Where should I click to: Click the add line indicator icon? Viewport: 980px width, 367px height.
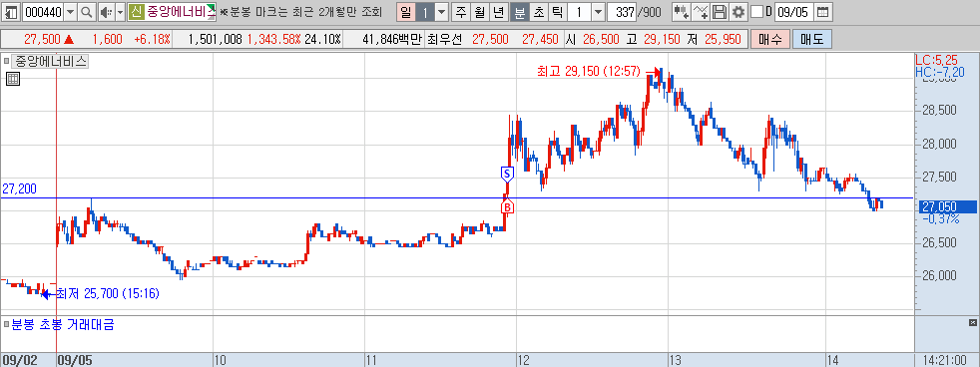coord(702,12)
